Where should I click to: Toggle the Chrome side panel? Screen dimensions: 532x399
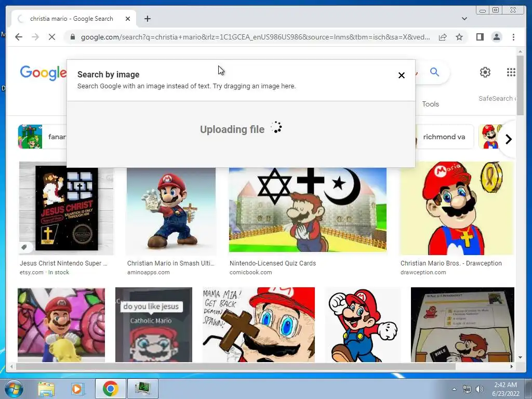[480, 37]
